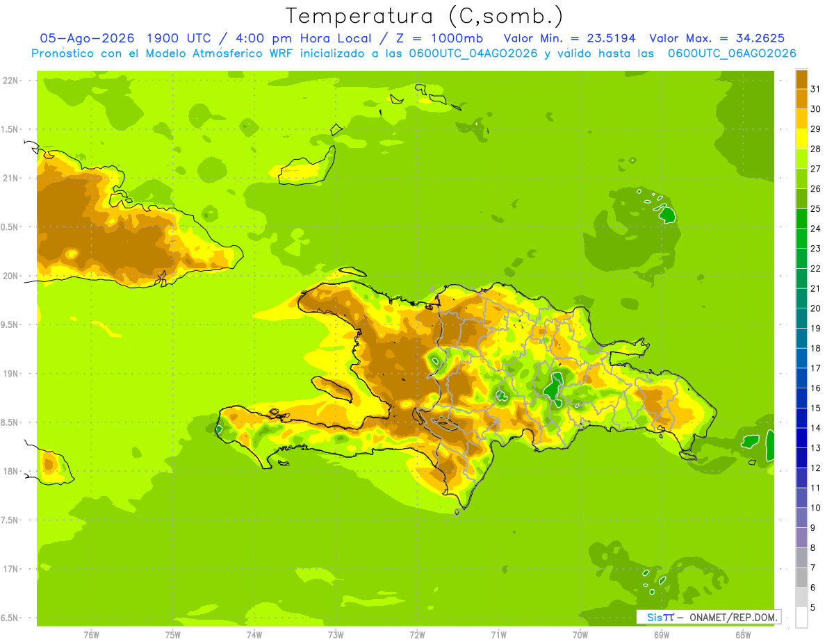834x644 pixels.
Task: Click the yellow swatch between 28 and 29
Action: pos(801,139)
